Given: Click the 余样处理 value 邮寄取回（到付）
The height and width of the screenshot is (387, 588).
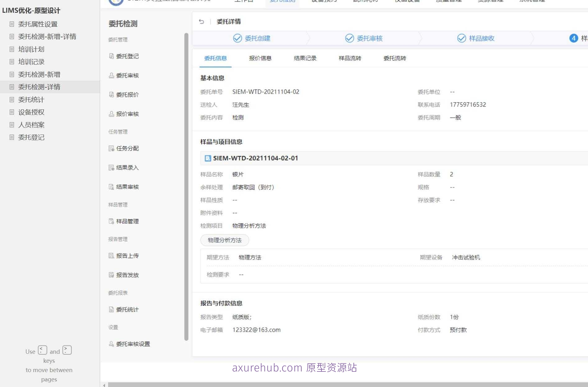Looking at the screenshot, I should coord(253,187).
